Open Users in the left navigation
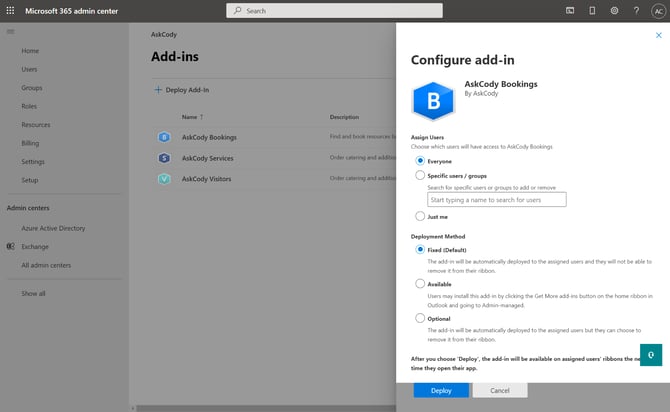This screenshot has width=670, height=412. pyautogui.click(x=30, y=69)
